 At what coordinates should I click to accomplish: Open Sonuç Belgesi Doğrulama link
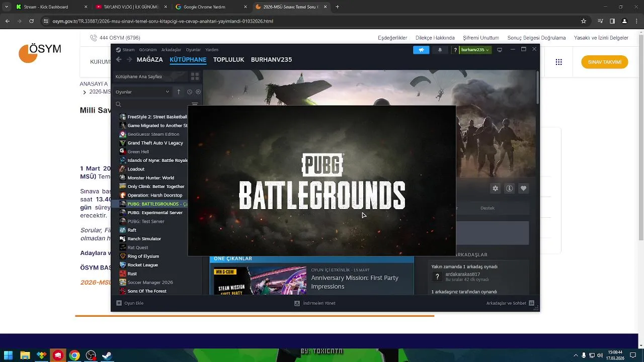point(536,38)
